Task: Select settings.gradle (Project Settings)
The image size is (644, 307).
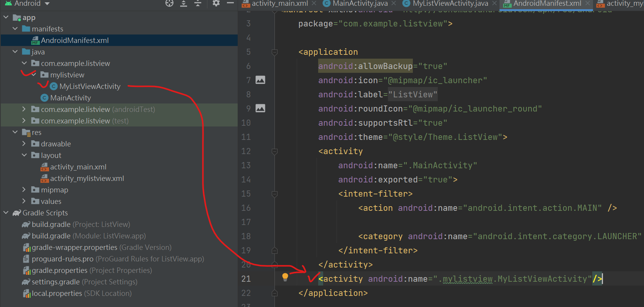Action: click(x=84, y=282)
